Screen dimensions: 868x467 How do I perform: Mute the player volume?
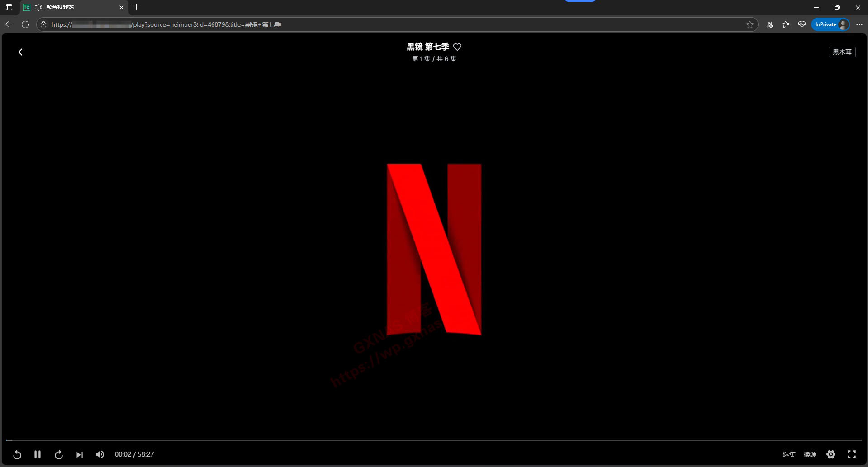pos(100,454)
